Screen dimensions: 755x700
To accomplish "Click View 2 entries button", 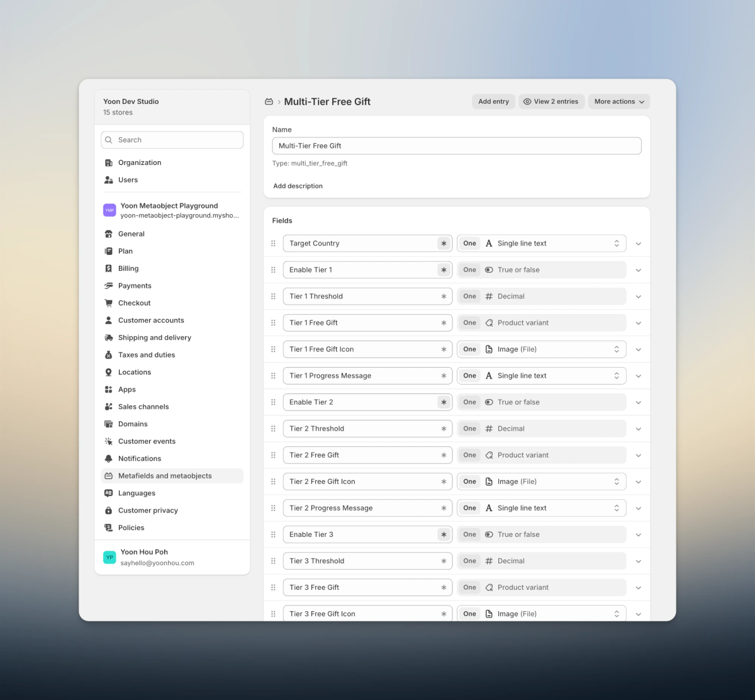I will click(x=552, y=101).
